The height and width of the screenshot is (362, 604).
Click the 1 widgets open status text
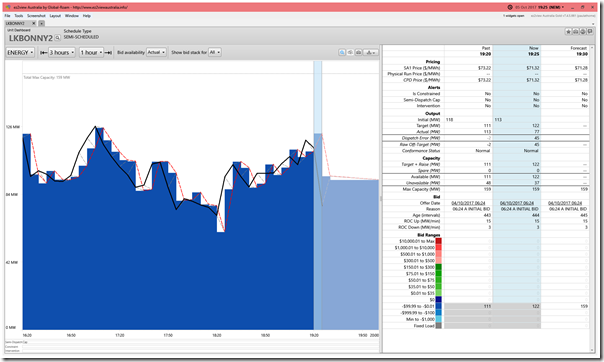513,16
